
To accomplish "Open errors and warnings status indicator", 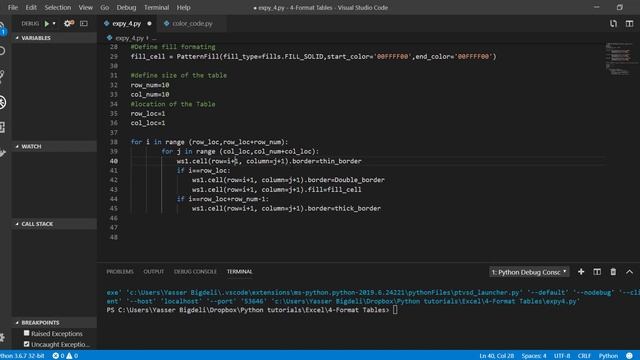I will tap(65, 356).
